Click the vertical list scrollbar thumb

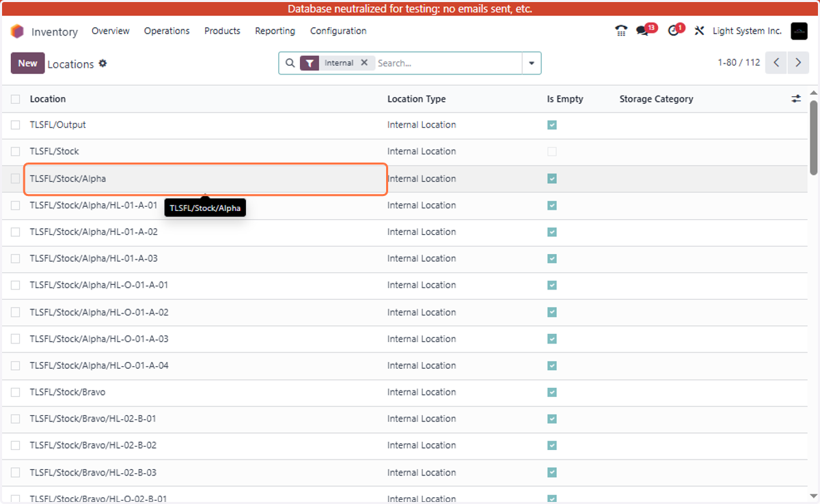pos(813,137)
